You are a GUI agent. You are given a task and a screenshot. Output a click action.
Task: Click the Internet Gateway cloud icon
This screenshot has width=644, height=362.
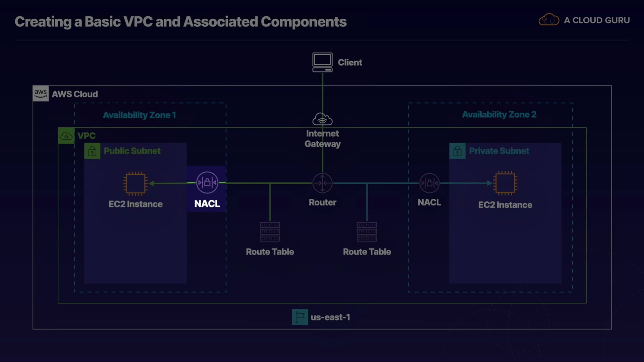(x=322, y=119)
